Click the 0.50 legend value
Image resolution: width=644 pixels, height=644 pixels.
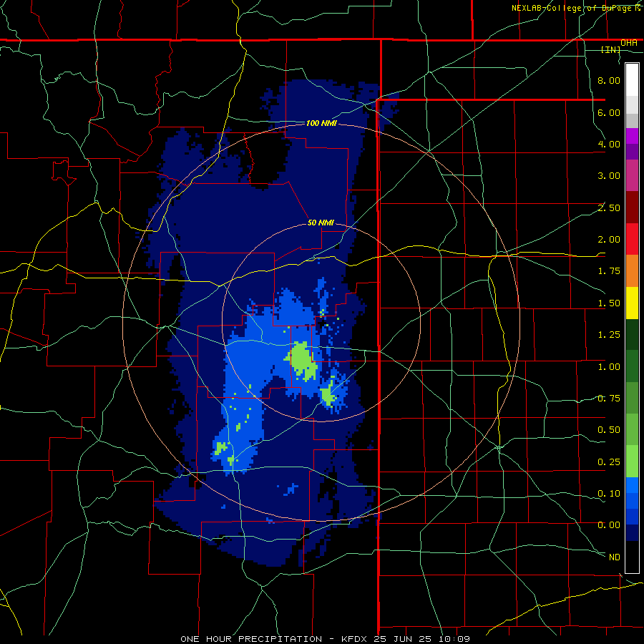609,430
